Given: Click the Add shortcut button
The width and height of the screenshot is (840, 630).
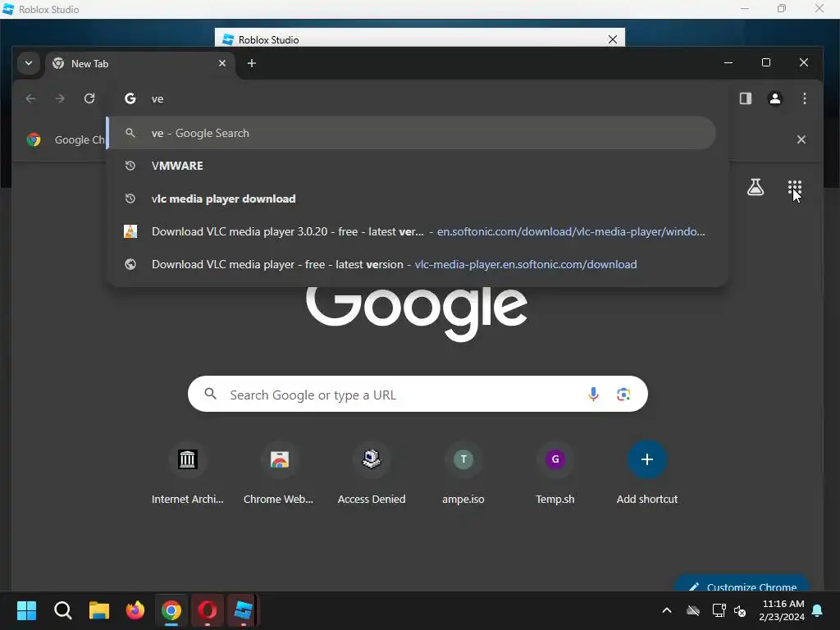Looking at the screenshot, I should (647, 473).
